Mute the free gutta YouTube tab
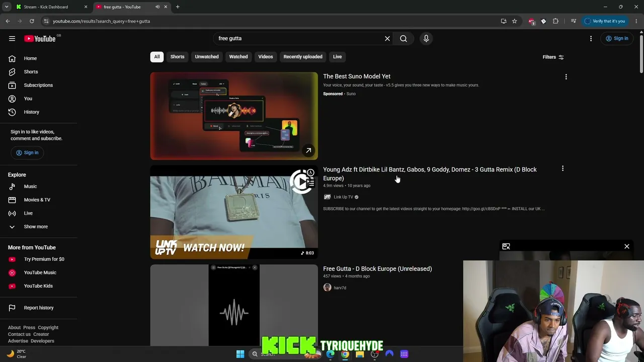644x362 pixels. point(157,7)
